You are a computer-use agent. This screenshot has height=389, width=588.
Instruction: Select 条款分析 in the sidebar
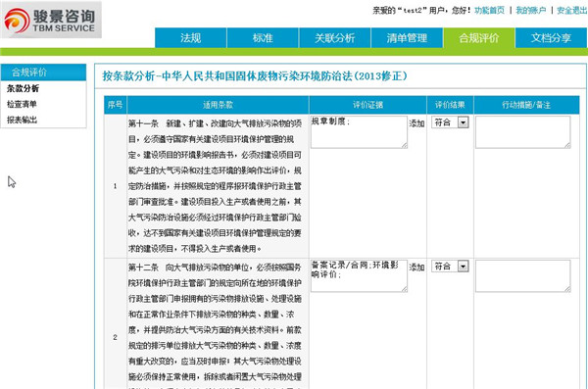pos(23,88)
